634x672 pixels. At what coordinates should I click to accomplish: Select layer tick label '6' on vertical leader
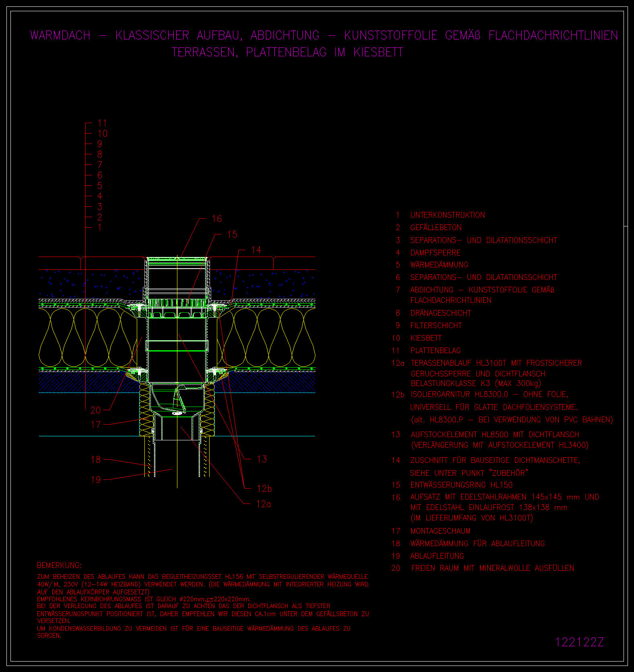pyautogui.click(x=100, y=175)
